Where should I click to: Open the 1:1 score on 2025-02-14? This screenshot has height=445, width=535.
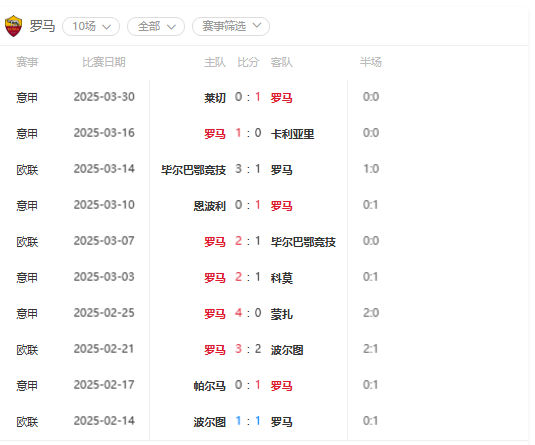pos(248,421)
